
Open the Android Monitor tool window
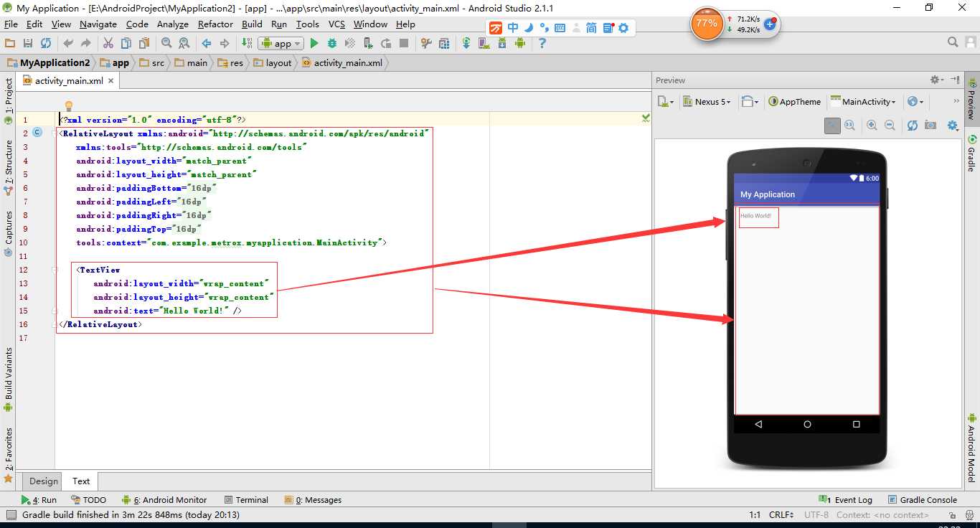[164, 500]
